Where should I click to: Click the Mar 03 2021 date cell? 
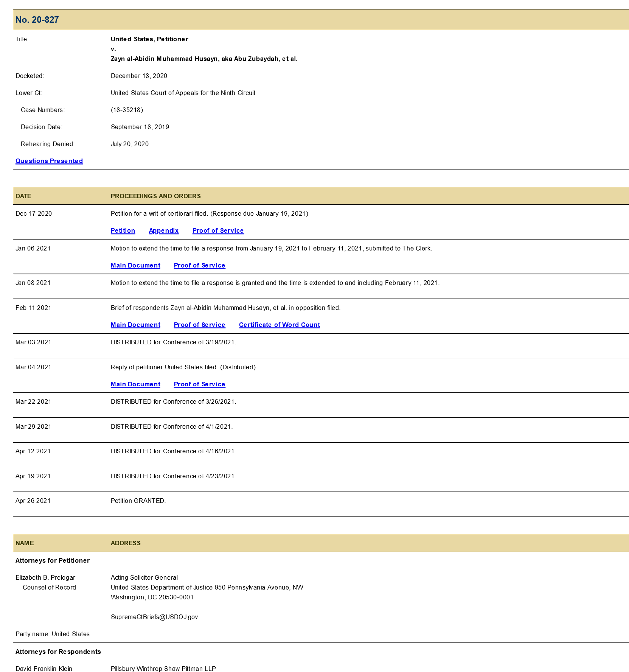tap(33, 342)
